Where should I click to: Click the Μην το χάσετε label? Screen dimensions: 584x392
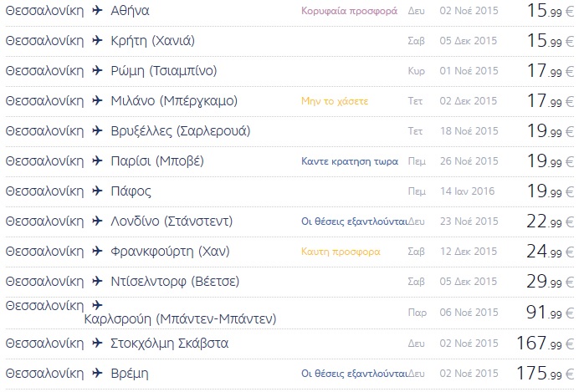(335, 101)
